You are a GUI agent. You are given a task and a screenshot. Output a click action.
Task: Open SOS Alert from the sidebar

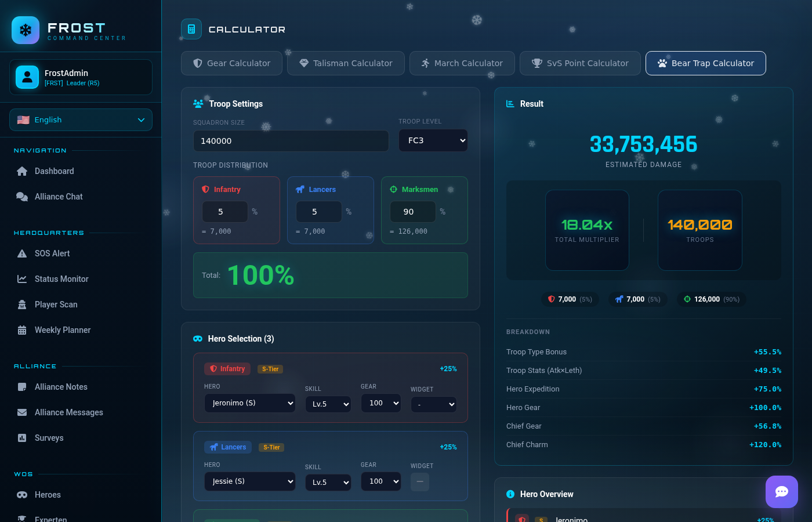tap(52, 253)
